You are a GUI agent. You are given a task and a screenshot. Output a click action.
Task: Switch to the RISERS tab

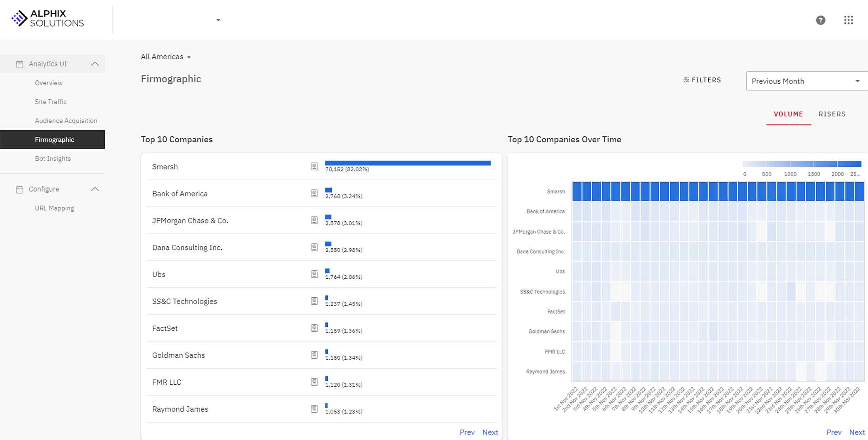832,114
